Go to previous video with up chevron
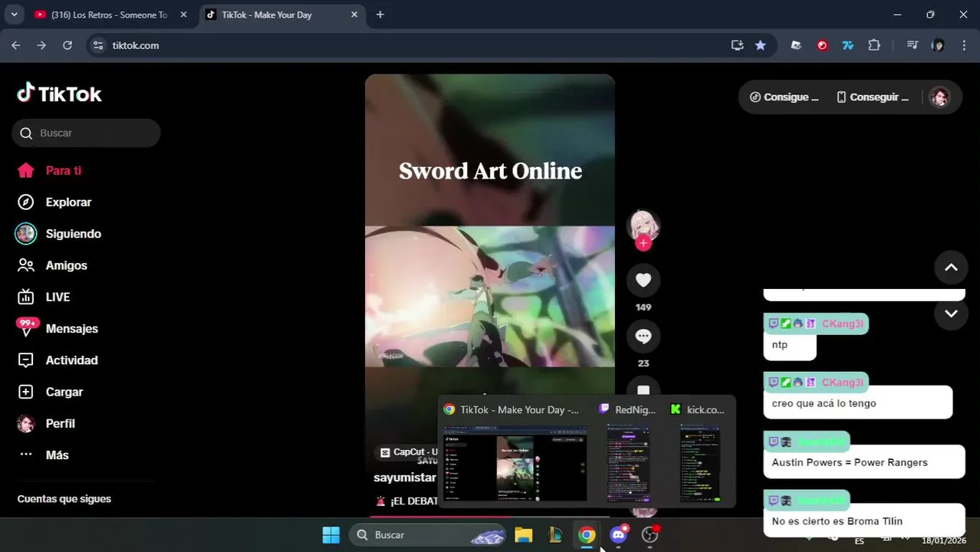 tap(951, 268)
